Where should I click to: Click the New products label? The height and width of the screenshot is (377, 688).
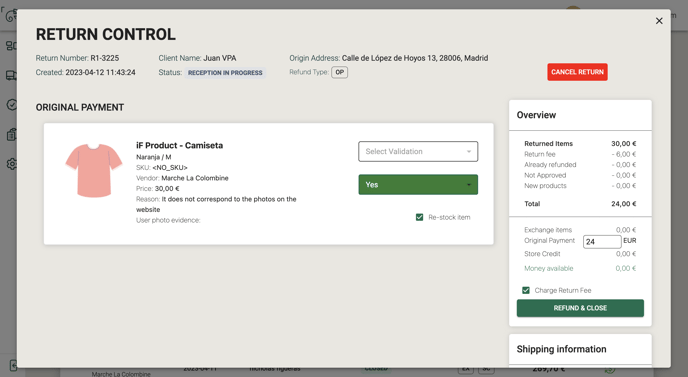(545, 186)
